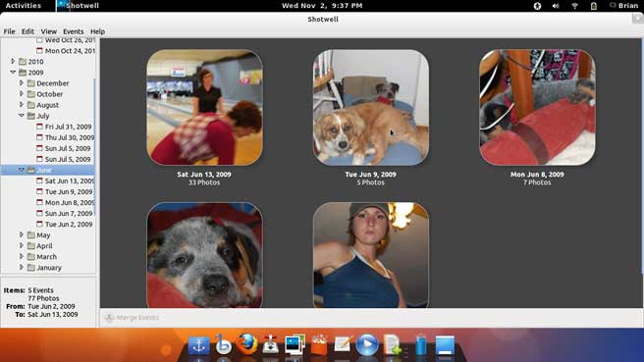This screenshot has height=362, width=644.
Task: Open the bowling alley event thumbnail
Action: pos(204,108)
